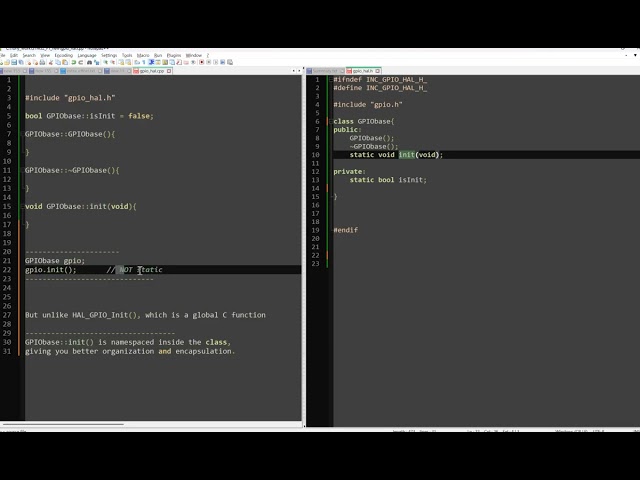
Task: Toggle synchronize horizontal scrolling
Action: tap(128, 62)
